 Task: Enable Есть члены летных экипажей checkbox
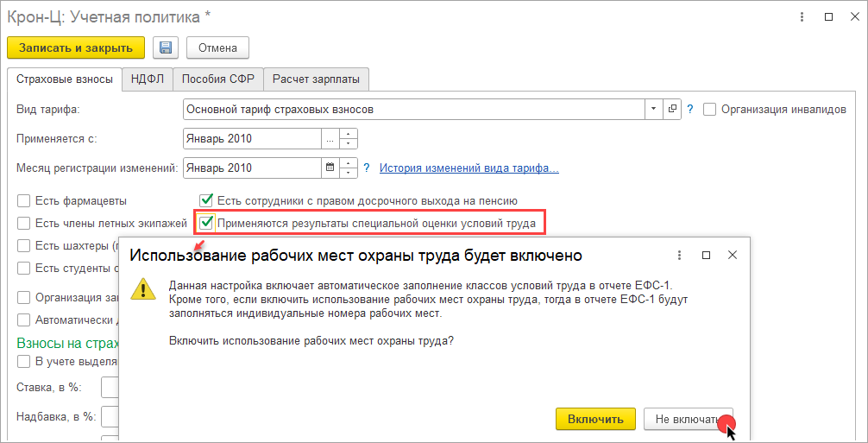[x=23, y=224]
